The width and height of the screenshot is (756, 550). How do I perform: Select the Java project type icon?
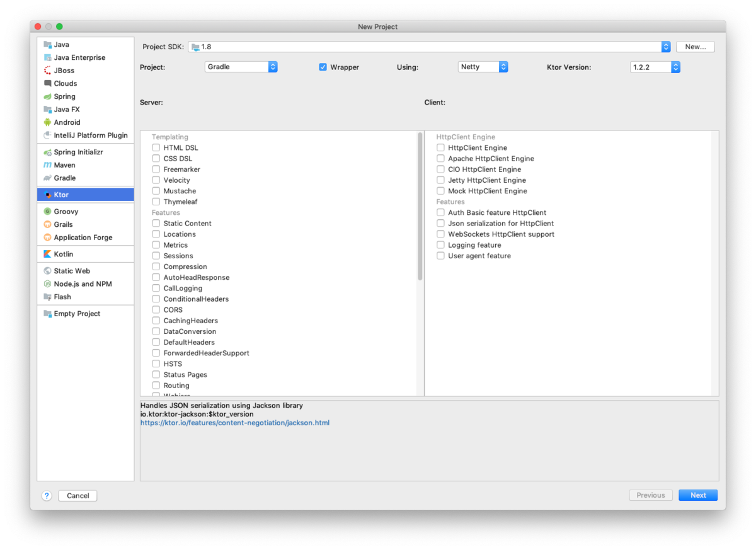coord(47,45)
